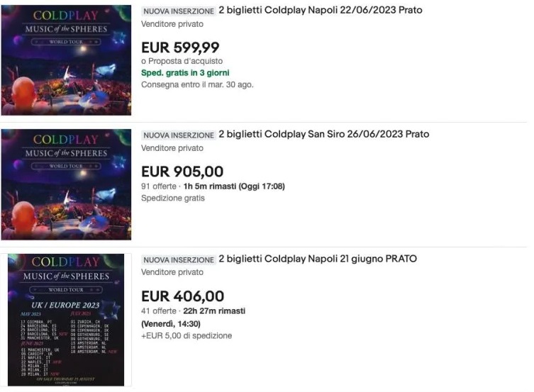
Task: Click "Consegna entro il mar. 30 ago." delivery estimate
Action: [x=197, y=84]
